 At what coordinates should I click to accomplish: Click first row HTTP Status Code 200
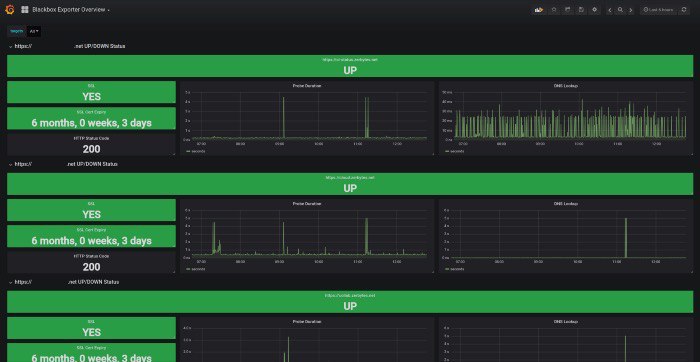click(x=91, y=149)
